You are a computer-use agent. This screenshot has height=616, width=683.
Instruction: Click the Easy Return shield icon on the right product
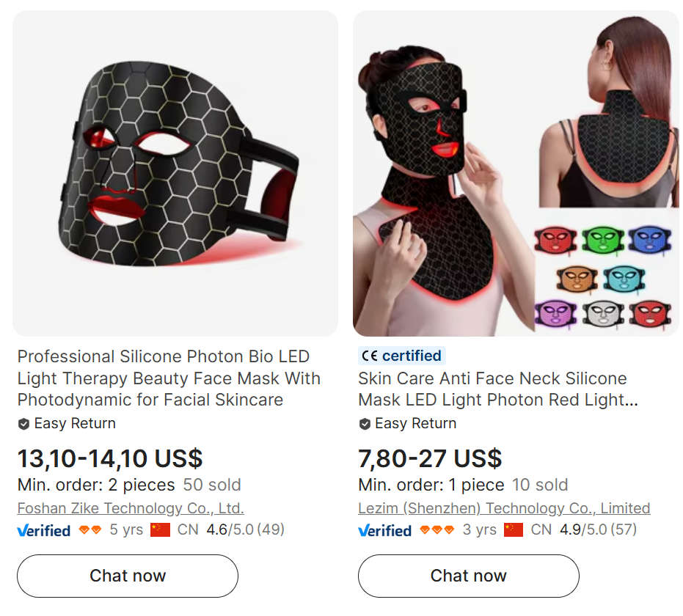[x=365, y=424]
